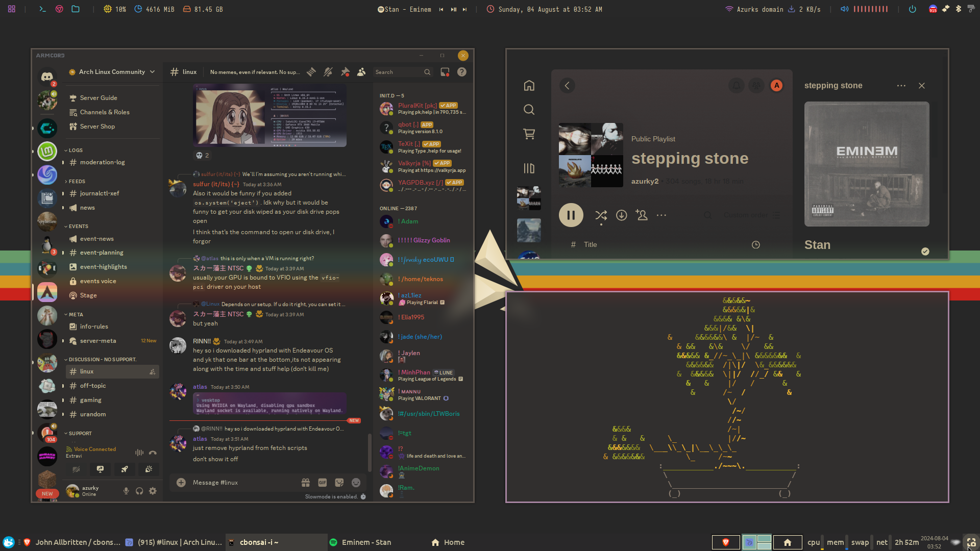The width and height of the screenshot is (980, 551).
Task: Download the stepping stone playlist
Action: tap(621, 215)
